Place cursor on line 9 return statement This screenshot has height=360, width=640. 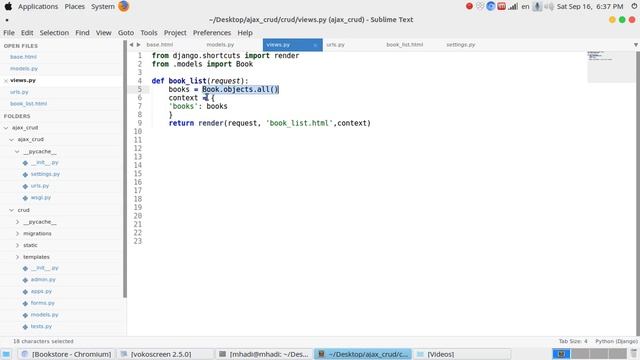point(269,123)
